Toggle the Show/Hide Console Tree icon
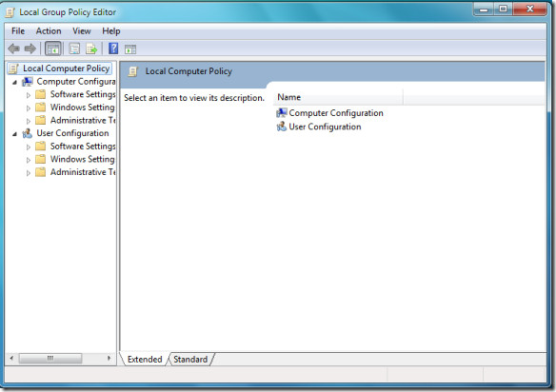This screenshot has width=556, height=392. [53, 49]
